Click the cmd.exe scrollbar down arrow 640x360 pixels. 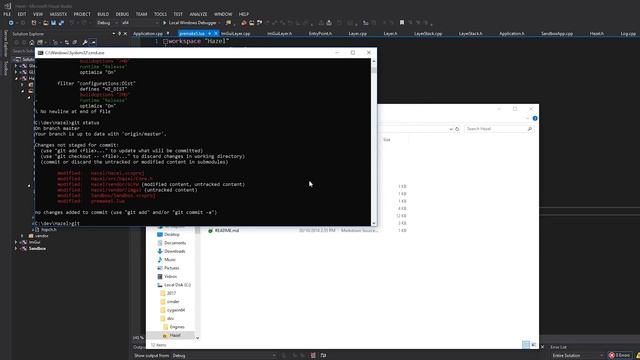pos(374,223)
